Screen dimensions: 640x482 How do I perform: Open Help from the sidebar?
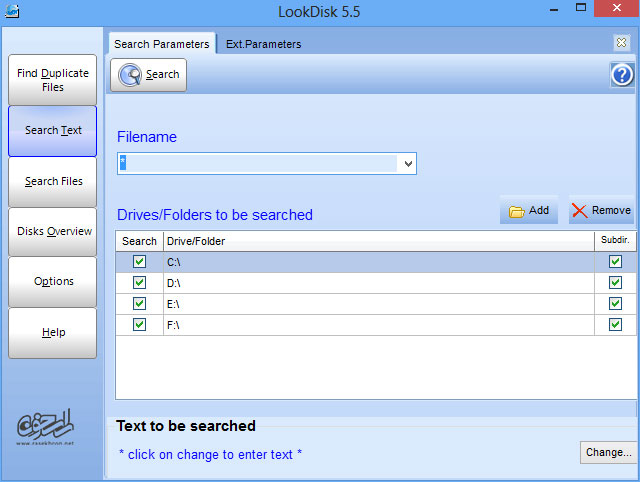coord(53,333)
